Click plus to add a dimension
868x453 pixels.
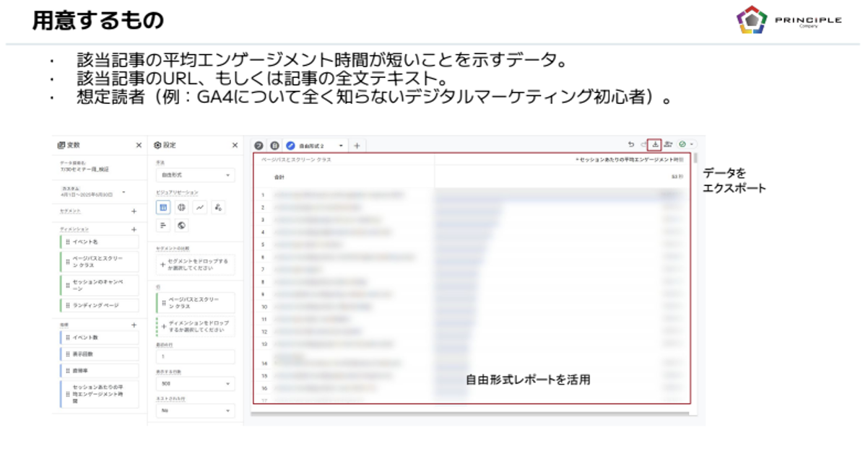(x=134, y=229)
